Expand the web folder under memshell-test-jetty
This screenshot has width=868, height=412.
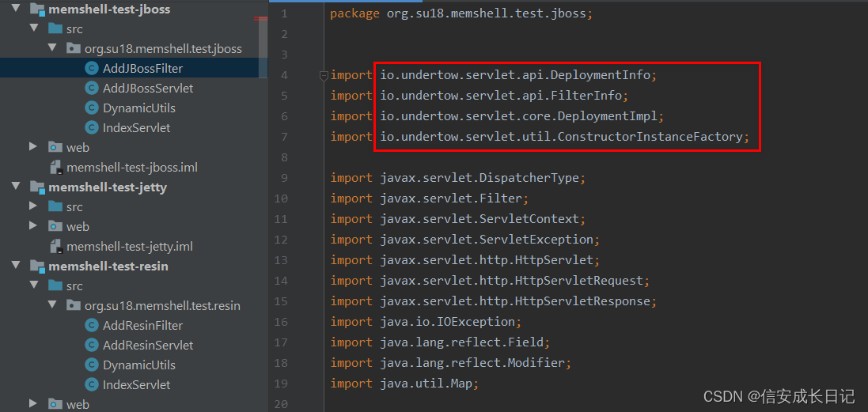[x=34, y=225]
